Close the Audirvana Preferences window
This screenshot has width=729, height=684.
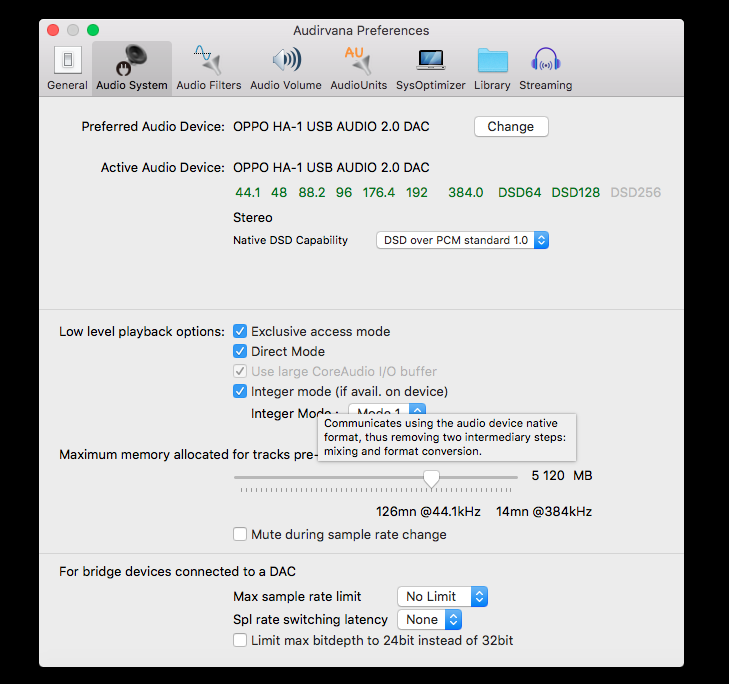pyautogui.click(x=53, y=30)
